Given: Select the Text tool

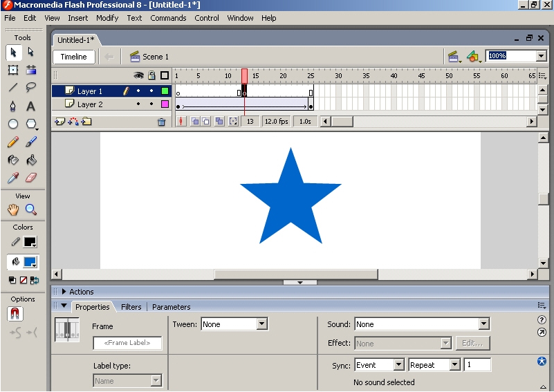Looking at the screenshot, I should tap(31, 106).
